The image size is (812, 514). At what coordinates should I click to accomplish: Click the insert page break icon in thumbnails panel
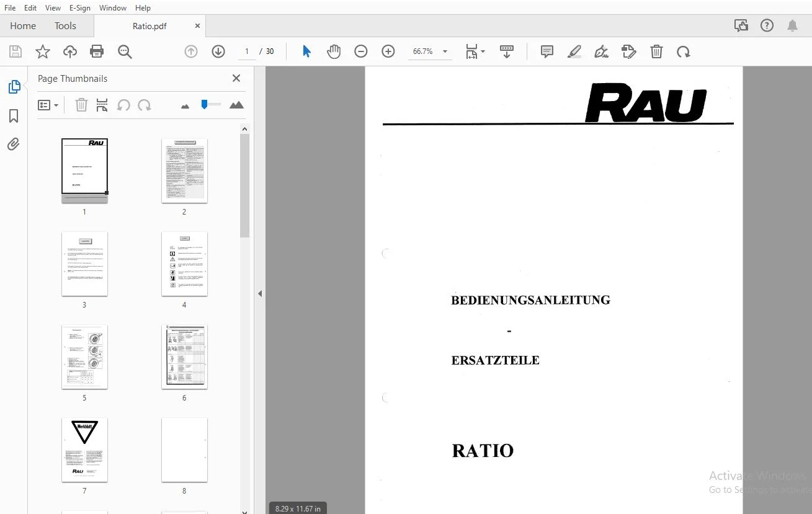[x=102, y=105]
